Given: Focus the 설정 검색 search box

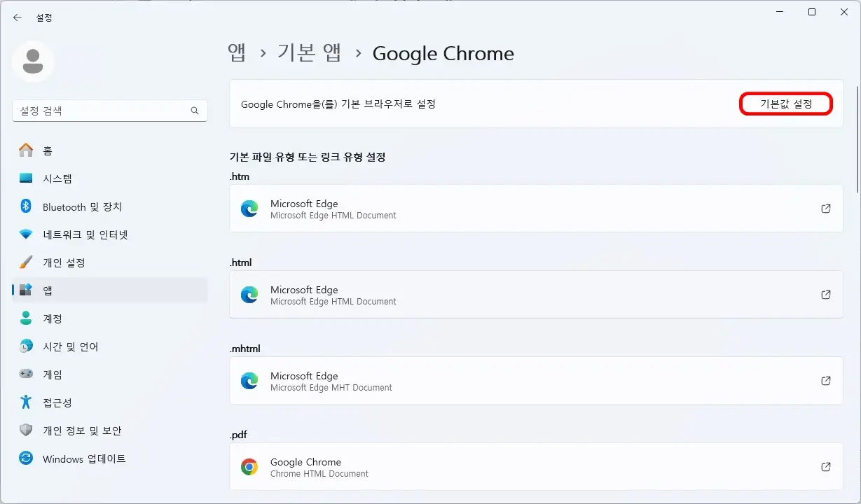Looking at the screenshot, I should [110, 111].
